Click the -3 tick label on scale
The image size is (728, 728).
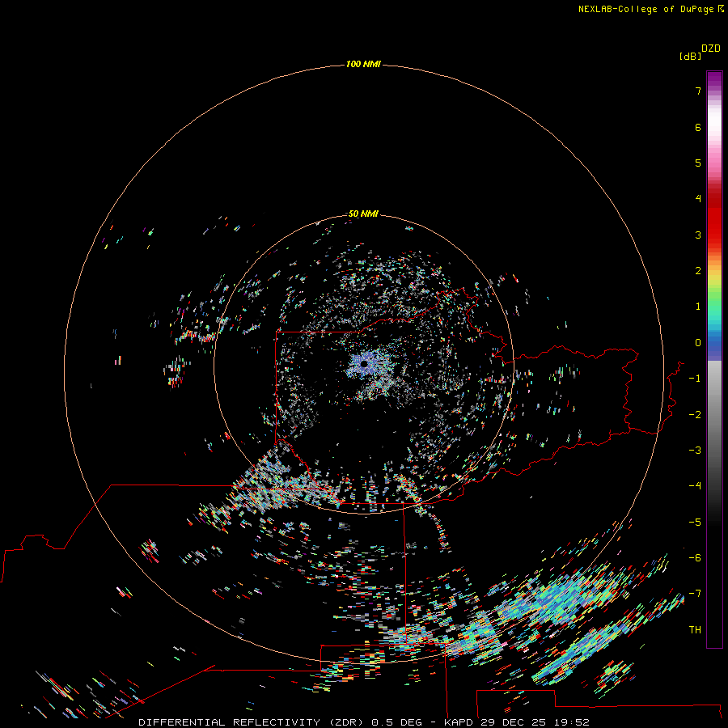coord(695,451)
